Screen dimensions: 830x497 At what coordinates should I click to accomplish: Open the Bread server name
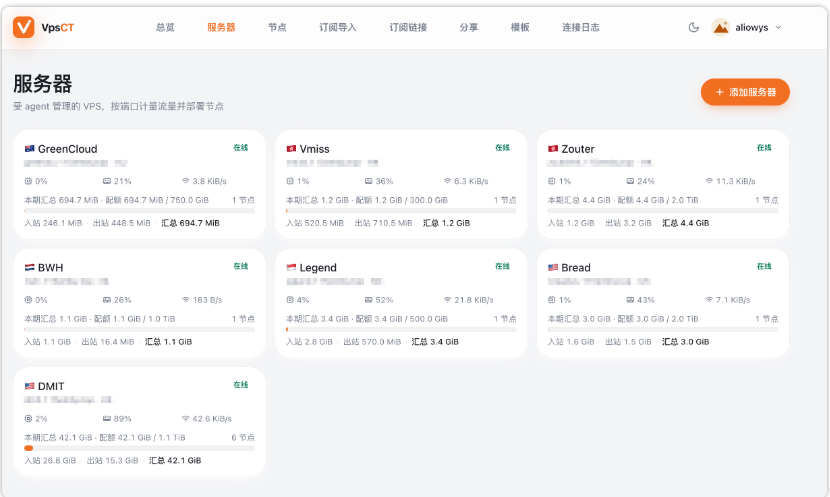click(x=576, y=267)
